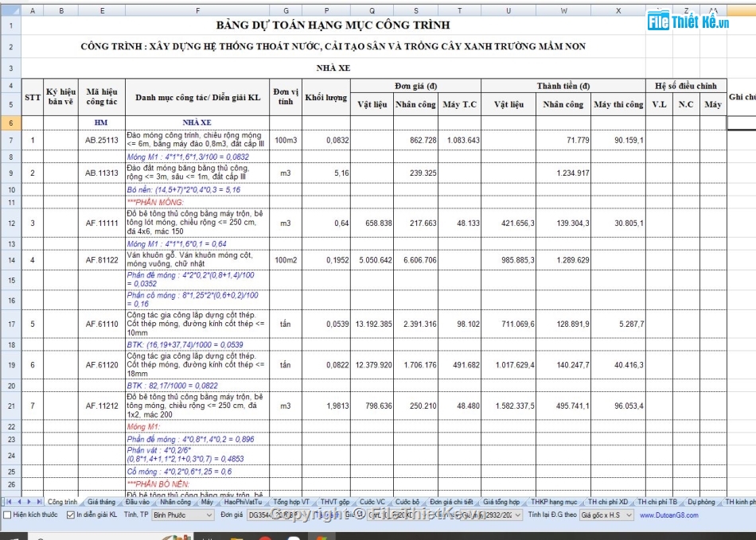Visit the www.DutoanG8.com link
The height and width of the screenshot is (540, 756).
[669, 515]
